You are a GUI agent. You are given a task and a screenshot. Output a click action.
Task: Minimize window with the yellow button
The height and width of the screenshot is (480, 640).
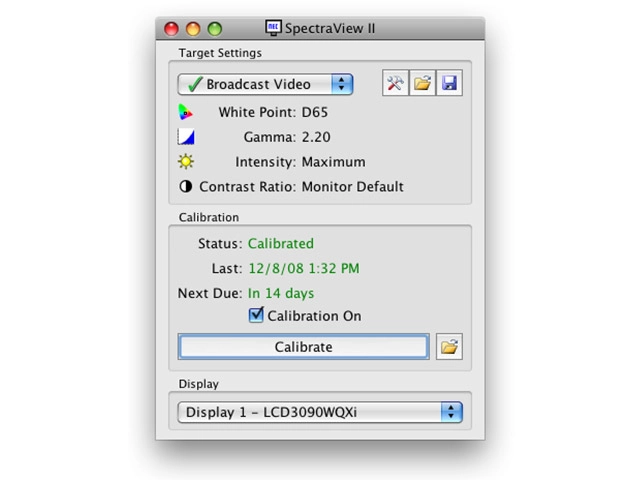tap(192, 29)
